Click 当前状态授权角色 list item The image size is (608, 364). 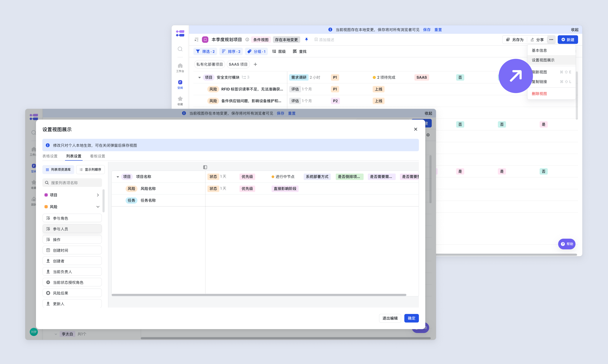click(x=72, y=282)
